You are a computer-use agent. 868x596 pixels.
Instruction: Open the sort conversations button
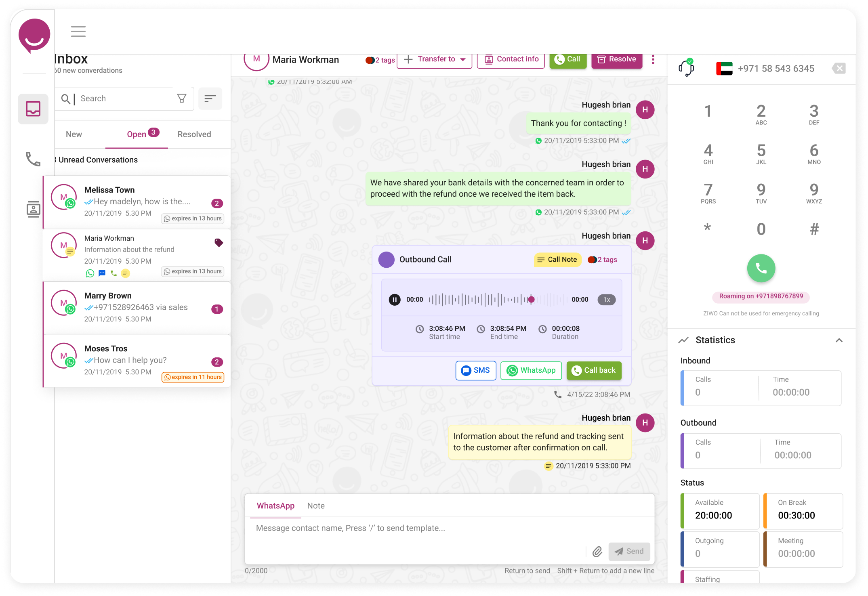coord(210,99)
